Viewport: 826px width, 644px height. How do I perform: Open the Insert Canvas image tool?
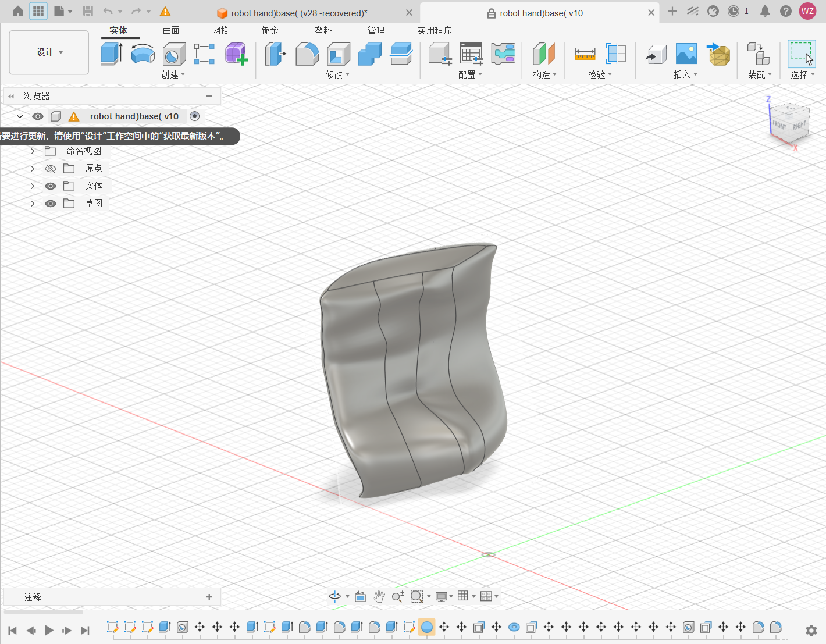(x=686, y=54)
